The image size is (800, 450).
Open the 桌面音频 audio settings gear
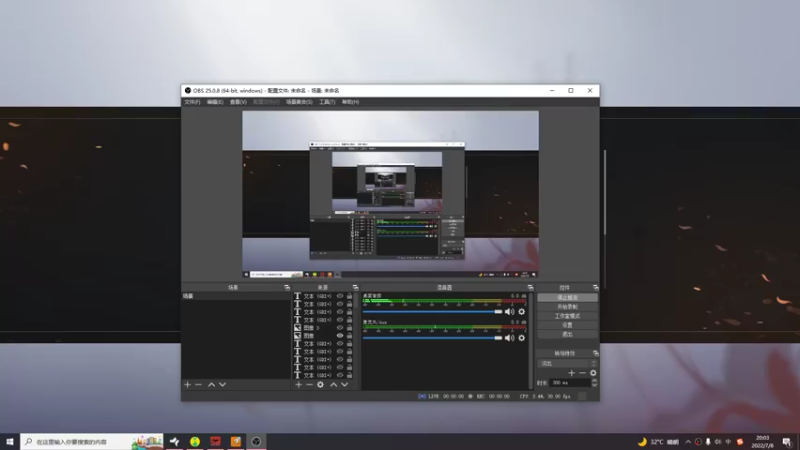coord(521,312)
